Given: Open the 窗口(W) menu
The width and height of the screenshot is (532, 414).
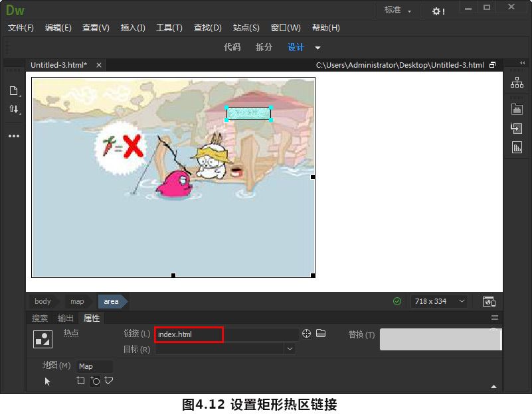Looking at the screenshot, I should (286, 27).
